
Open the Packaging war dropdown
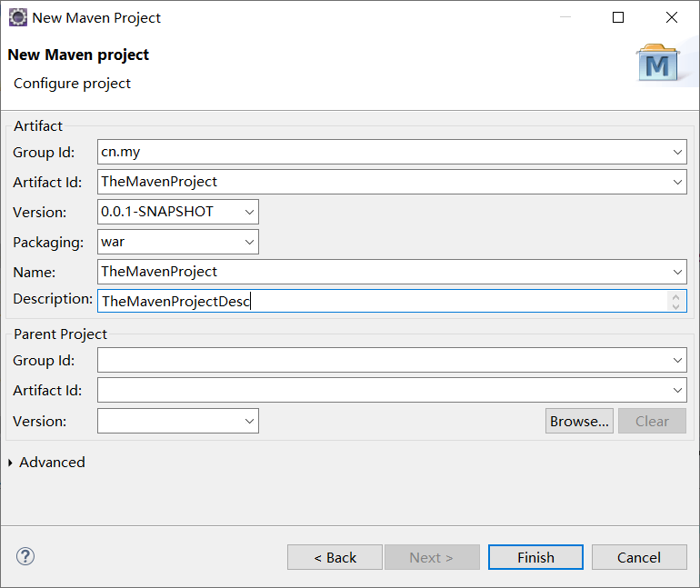249,242
